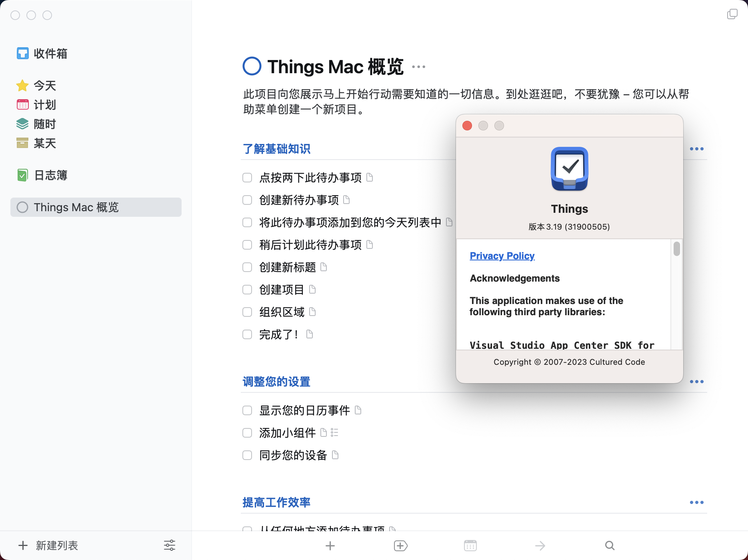Screen dimensions: 748x560
Task: Check off 稍后计划此待办事项
Action: click(x=247, y=245)
